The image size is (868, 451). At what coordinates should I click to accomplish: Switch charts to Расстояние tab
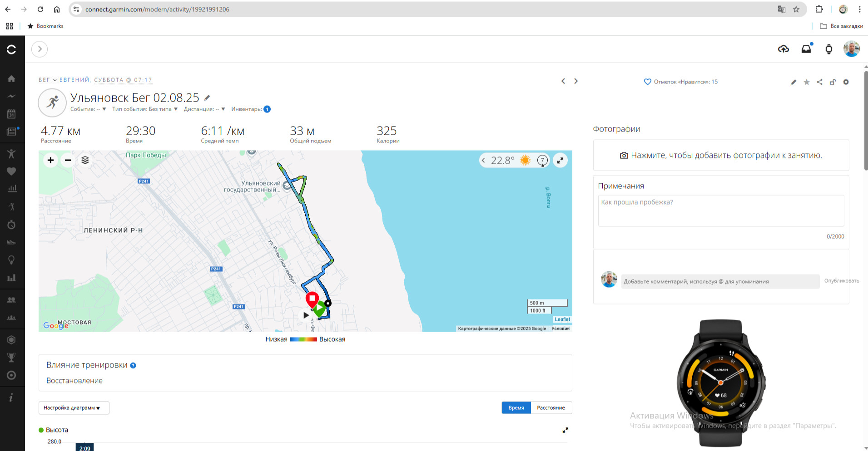(x=551, y=408)
